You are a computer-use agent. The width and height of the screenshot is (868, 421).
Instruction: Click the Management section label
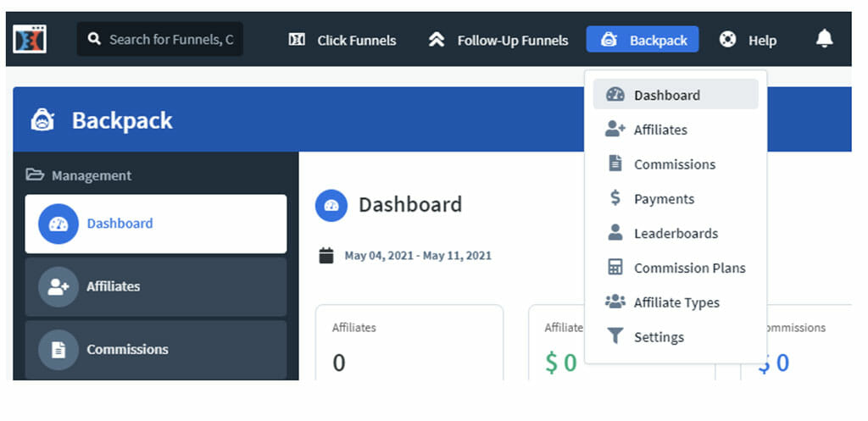(x=92, y=175)
